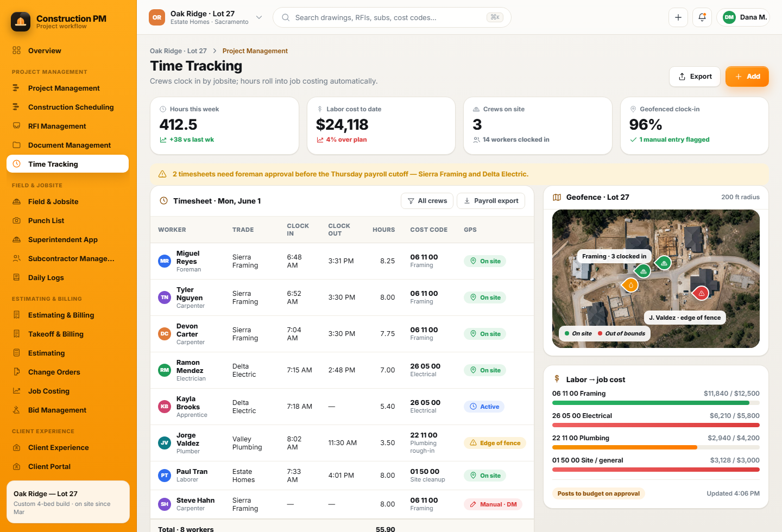Click Ramon Mendez worker name
This screenshot has height=532, width=782.
pyautogui.click(x=190, y=366)
